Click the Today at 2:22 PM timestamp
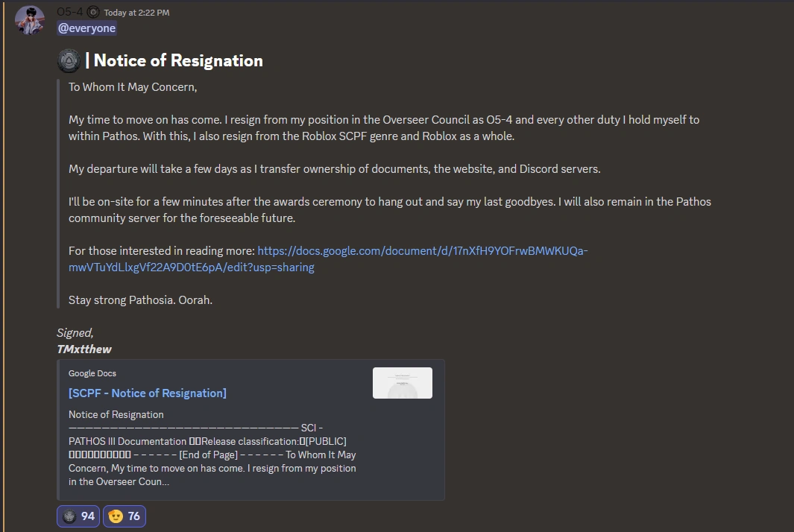This screenshot has height=532, width=794. point(136,13)
